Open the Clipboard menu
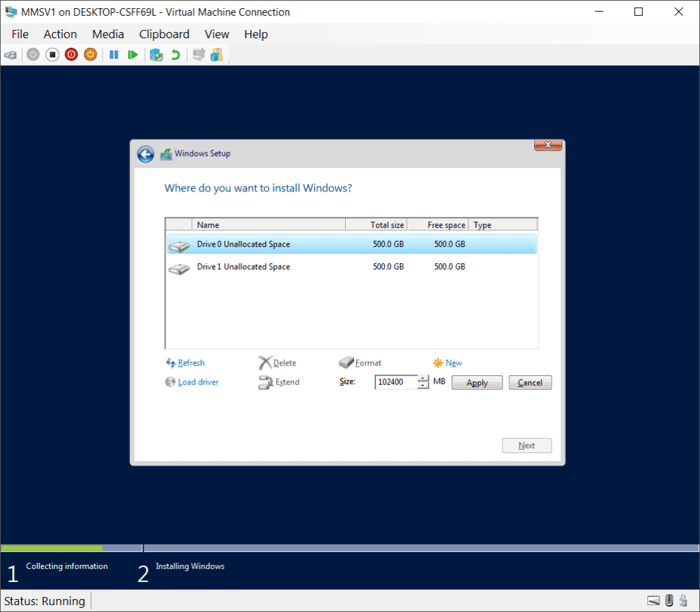Image resolution: width=700 pixels, height=612 pixels. click(164, 34)
